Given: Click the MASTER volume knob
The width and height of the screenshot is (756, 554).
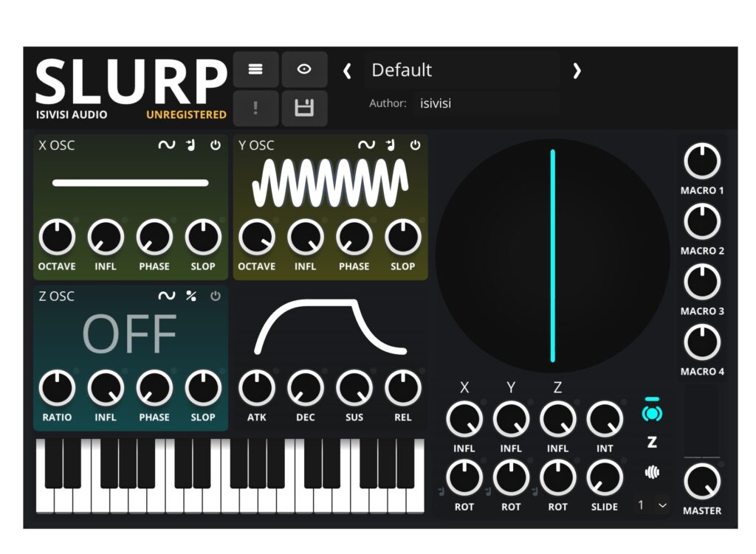Looking at the screenshot, I should click(x=701, y=482).
